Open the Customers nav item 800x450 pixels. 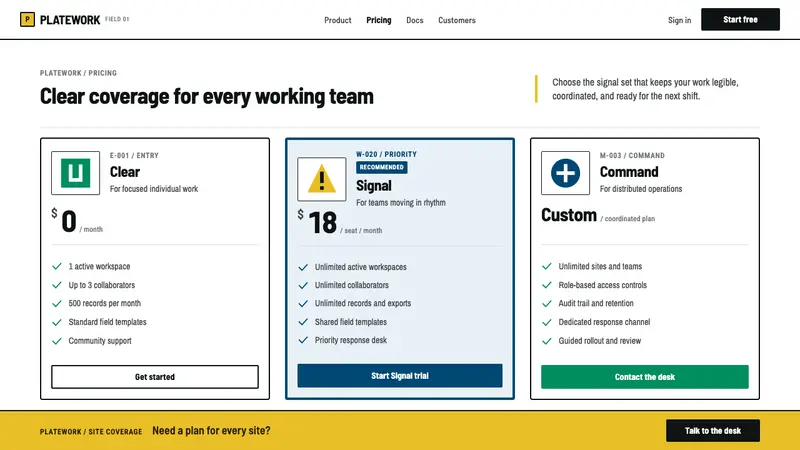point(457,20)
